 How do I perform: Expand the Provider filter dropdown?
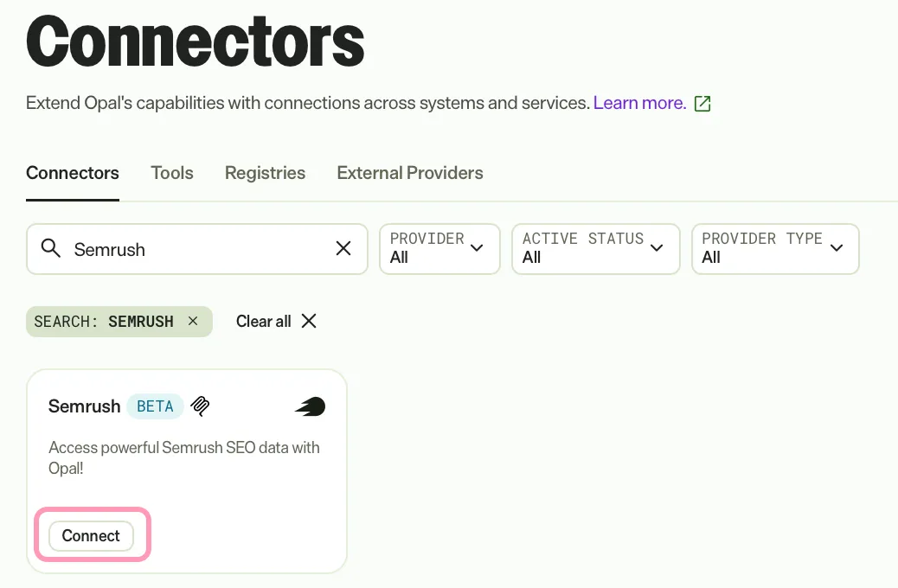(439, 249)
